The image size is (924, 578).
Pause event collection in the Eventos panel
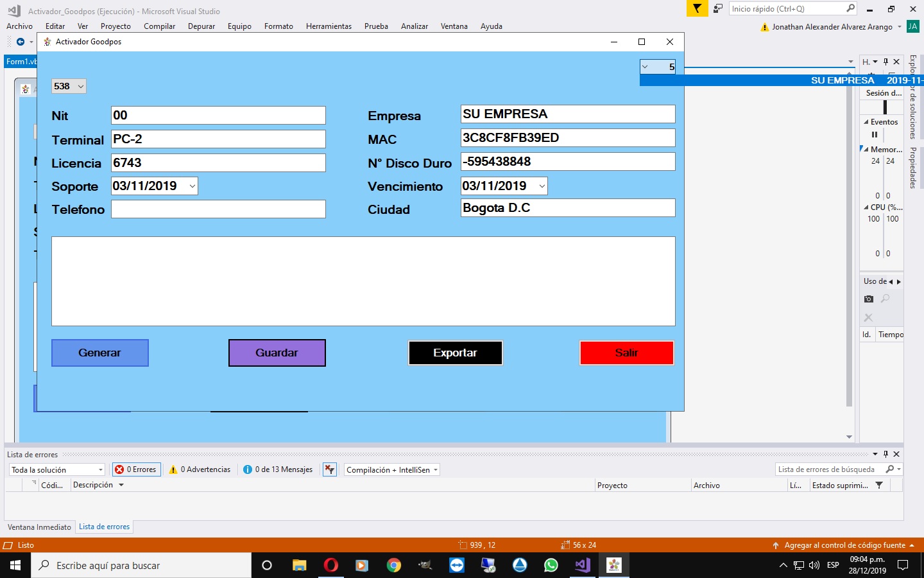tap(875, 134)
